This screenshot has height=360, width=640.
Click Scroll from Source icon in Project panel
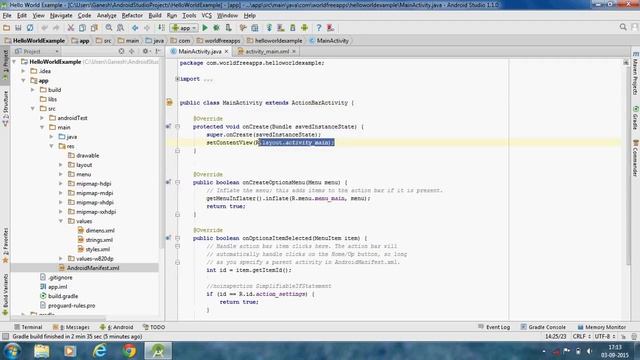121,51
